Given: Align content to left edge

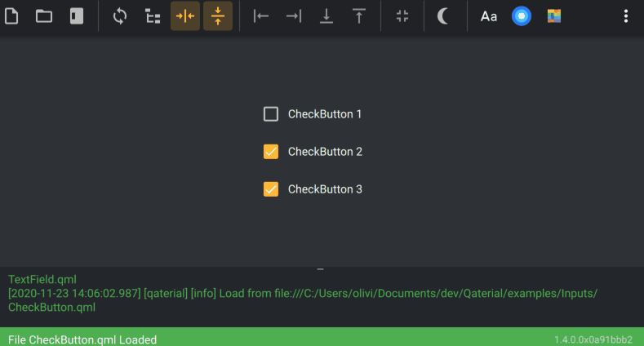Looking at the screenshot, I should (261, 16).
